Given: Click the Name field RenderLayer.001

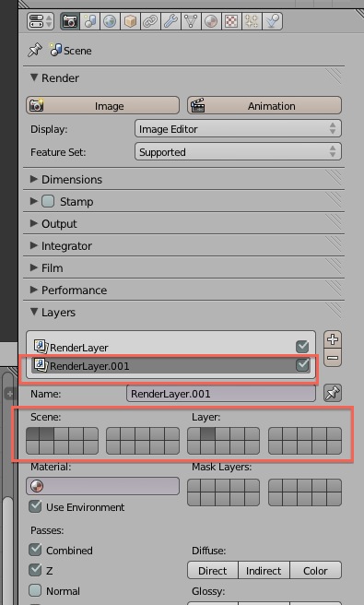Looking at the screenshot, I should click(x=221, y=394).
